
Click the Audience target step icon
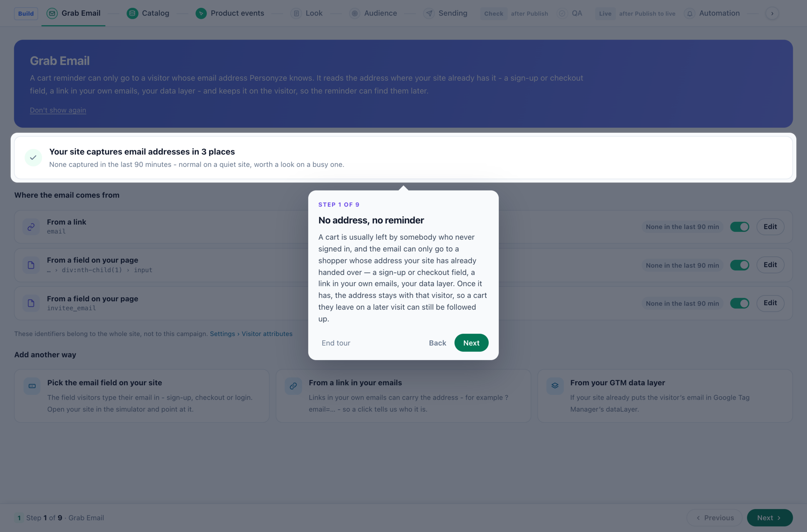pyautogui.click(x=354, y=13)
